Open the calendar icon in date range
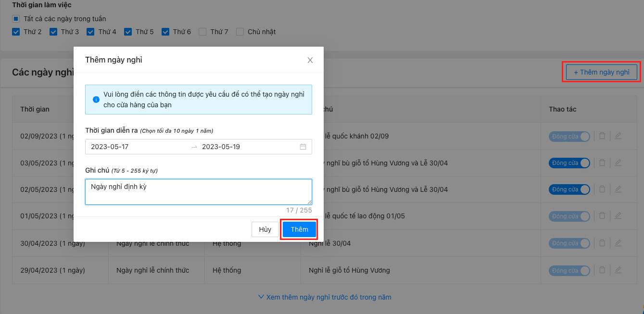 tap(303, 147)
